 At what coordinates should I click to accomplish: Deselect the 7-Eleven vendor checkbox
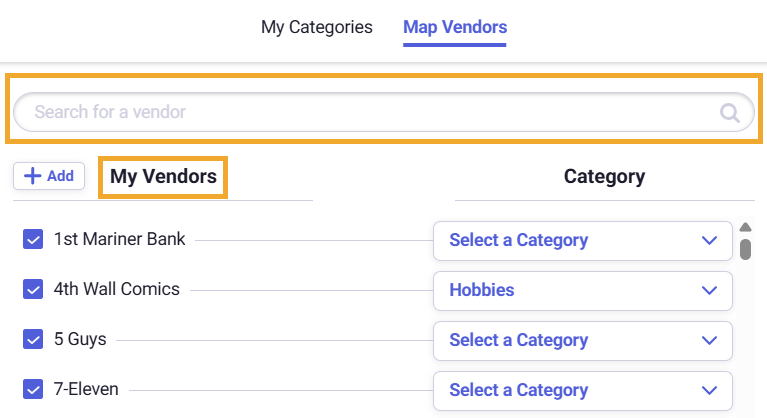[x=33, y=390]
